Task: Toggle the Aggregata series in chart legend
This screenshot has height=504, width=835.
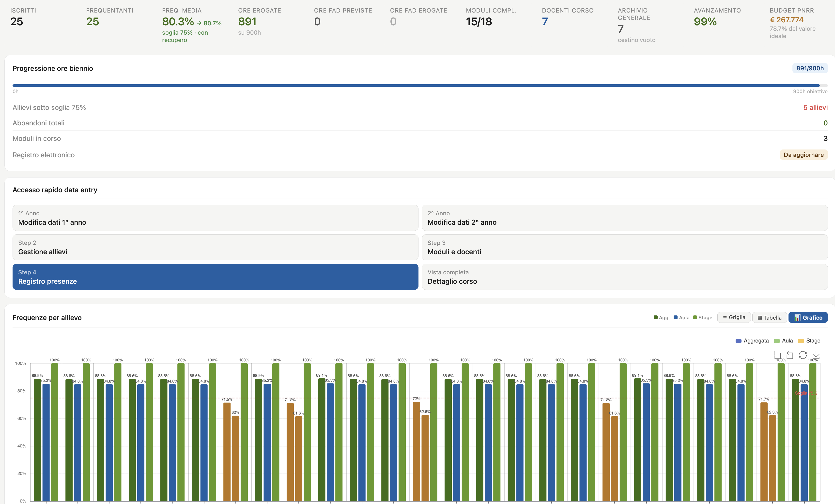Action: pyautogui.click(x=752, y=341)
